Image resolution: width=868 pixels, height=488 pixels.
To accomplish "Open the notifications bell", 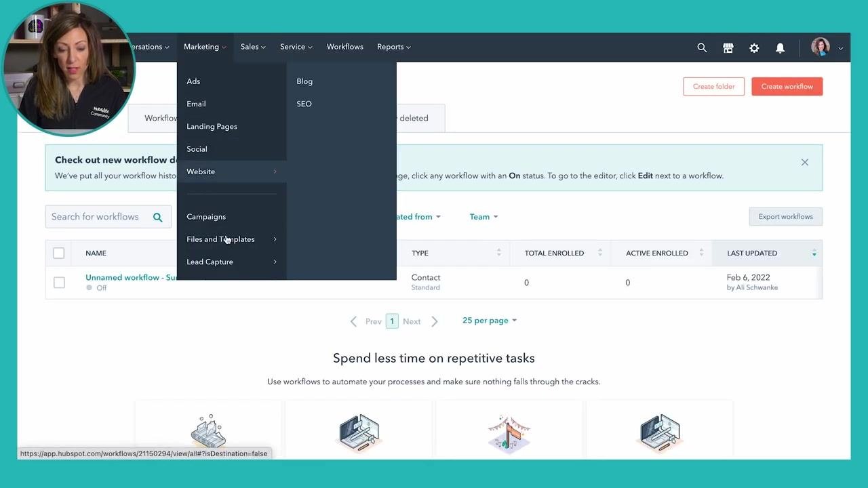I will pyautogui.click(x=780, y=47).
